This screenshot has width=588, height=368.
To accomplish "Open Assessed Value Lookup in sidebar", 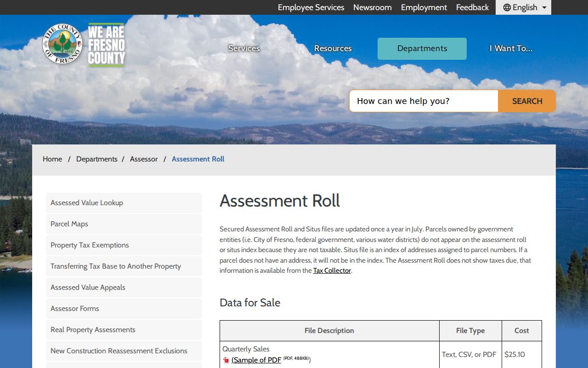I will point(124,203).
